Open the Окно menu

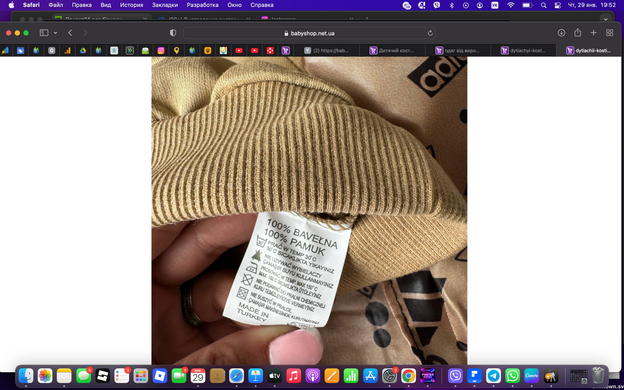click(234, 5)
